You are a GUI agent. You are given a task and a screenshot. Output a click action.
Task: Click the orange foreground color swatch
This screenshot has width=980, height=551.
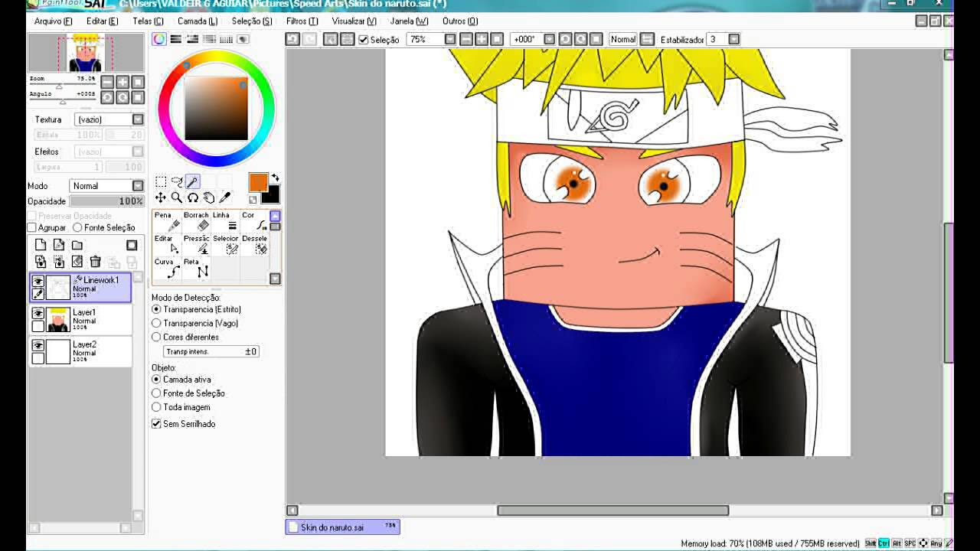point(258,182)
